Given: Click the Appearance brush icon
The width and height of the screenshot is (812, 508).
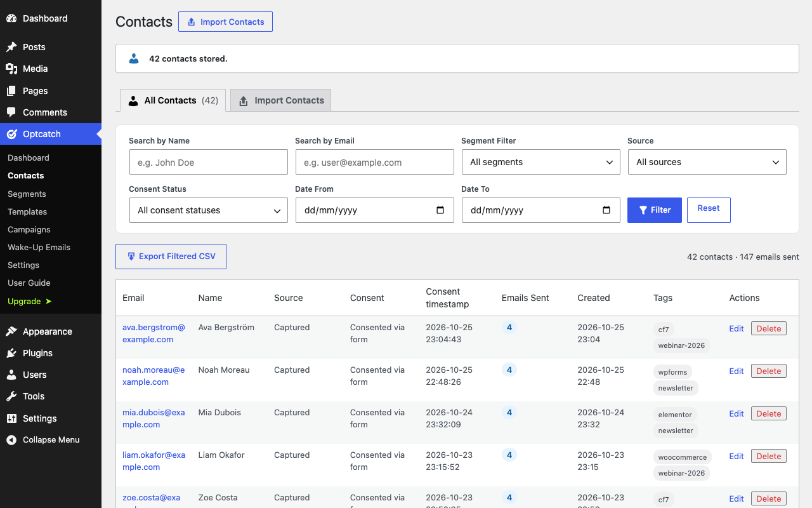Looking at the screenshot, I should [11, 331].
